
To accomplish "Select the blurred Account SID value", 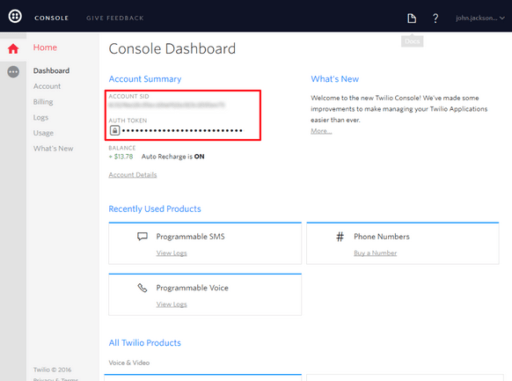I will coord(167,105).
